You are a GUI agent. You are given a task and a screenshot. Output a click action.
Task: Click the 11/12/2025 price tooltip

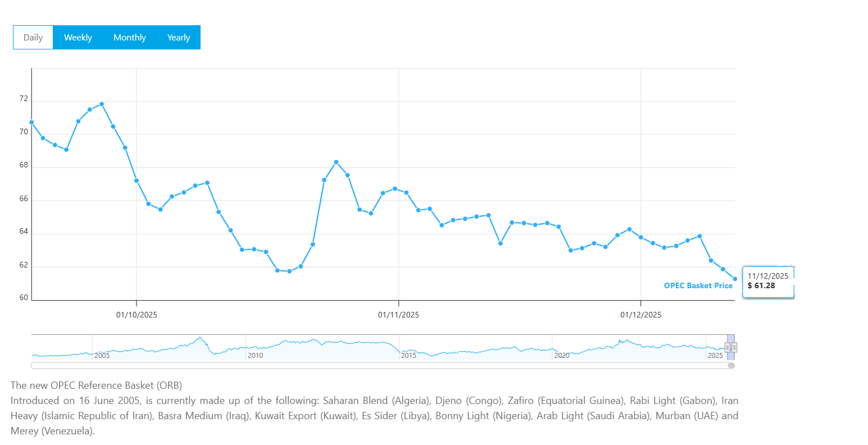click(x=767, y=281)
